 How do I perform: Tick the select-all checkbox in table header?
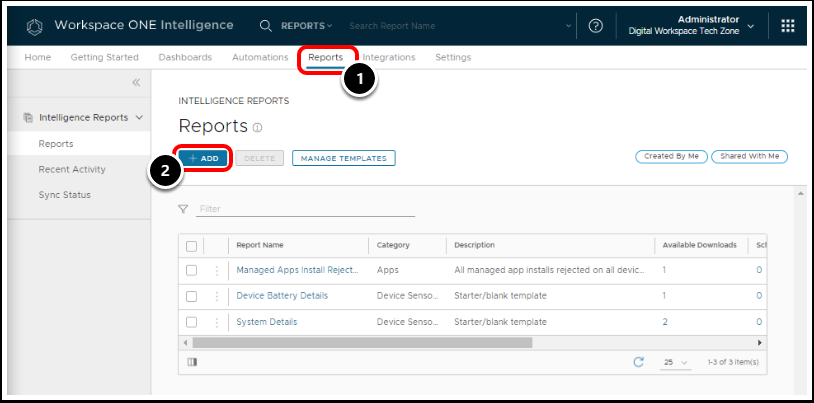click(192, 245)
